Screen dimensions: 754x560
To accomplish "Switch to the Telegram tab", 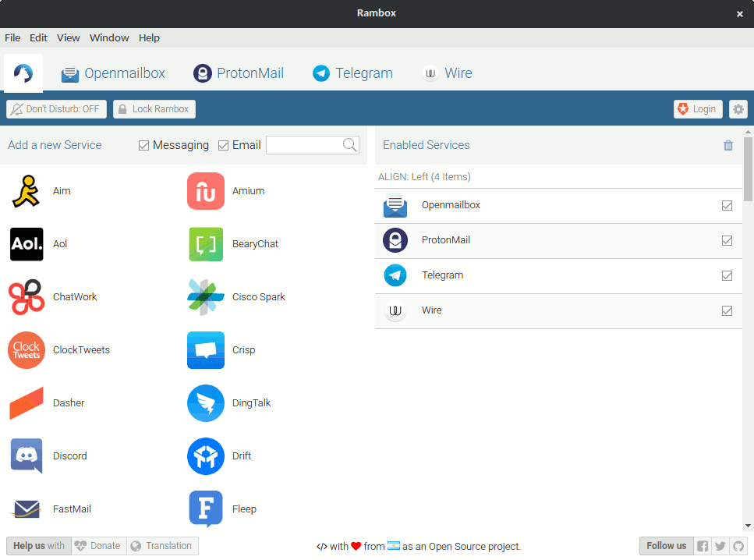I will point(352,73).
